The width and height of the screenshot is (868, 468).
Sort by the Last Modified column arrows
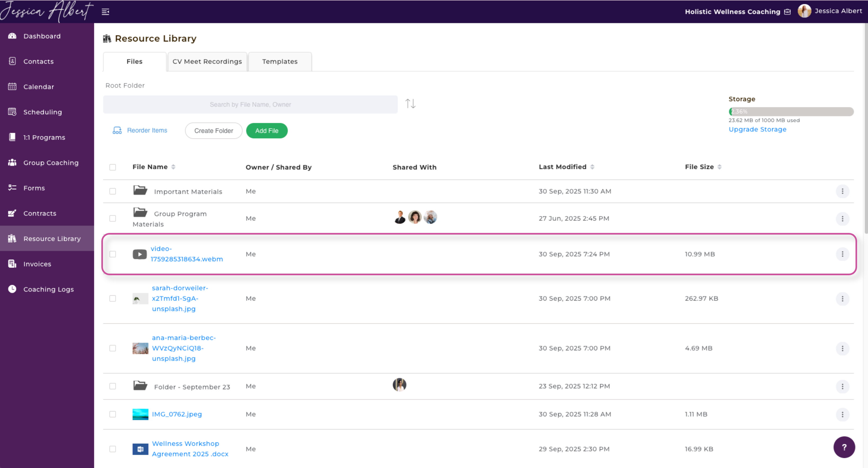pyautogui.click(x=592, y=167)
